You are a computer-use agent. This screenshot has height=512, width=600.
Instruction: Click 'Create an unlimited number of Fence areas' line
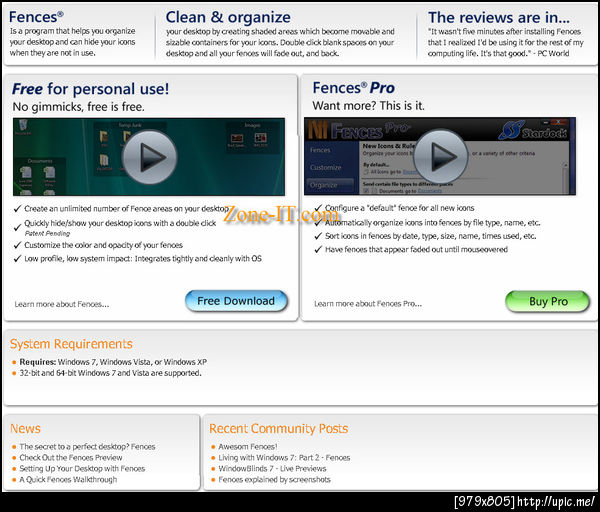tap(126, 209)
